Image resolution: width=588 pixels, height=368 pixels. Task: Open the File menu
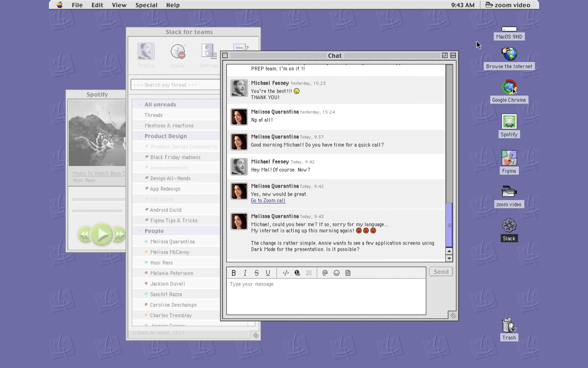click(x=77, y=5)
